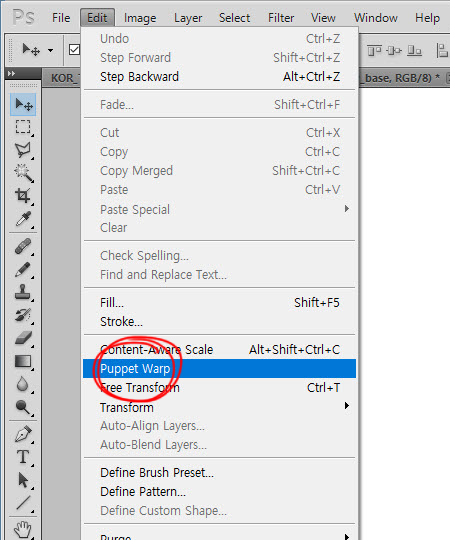
Task: Choose Free Transform
Action: point(220,387)
